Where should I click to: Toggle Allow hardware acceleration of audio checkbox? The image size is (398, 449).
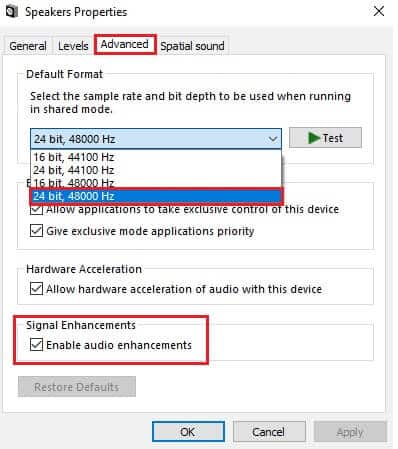[x=36, y=289]
